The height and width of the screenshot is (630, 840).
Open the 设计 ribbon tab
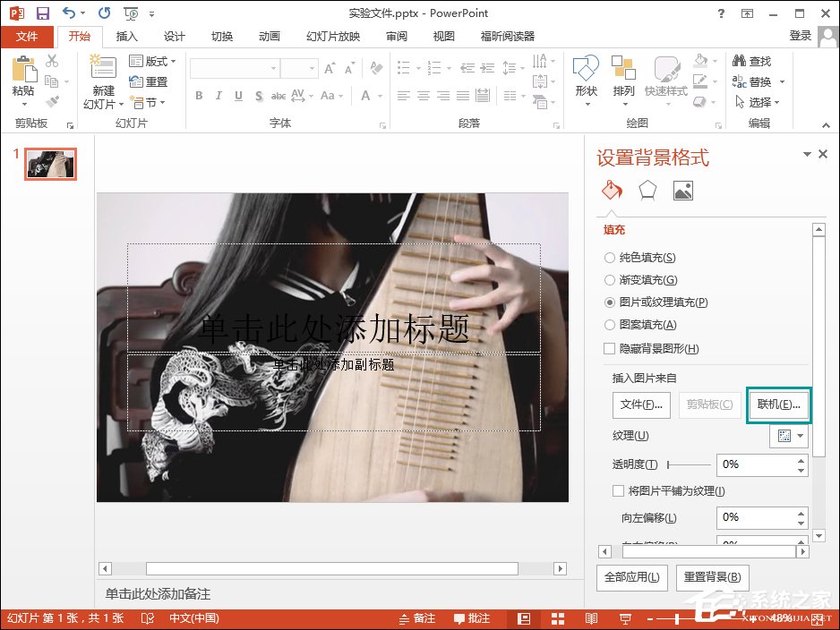[x=174, y=37]
